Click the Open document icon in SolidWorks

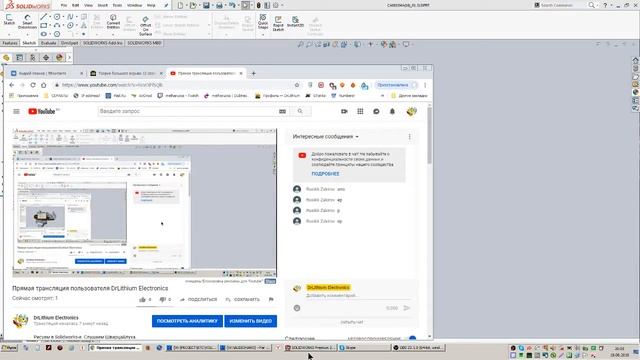tap(193, 5)
